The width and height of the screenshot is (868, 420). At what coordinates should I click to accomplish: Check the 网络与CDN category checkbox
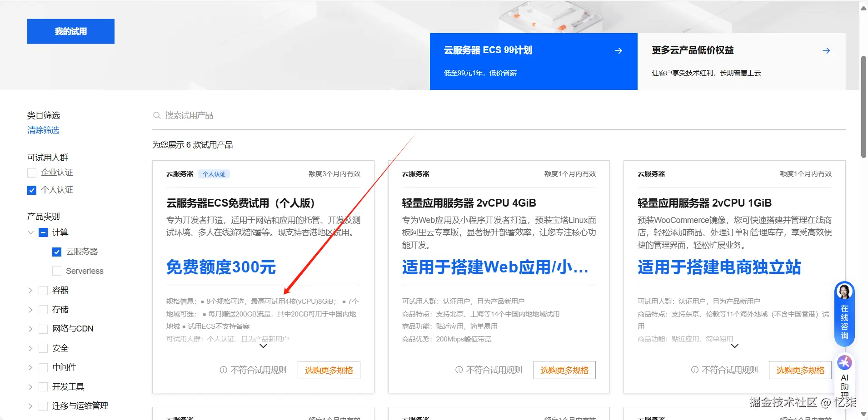point(43,329)
